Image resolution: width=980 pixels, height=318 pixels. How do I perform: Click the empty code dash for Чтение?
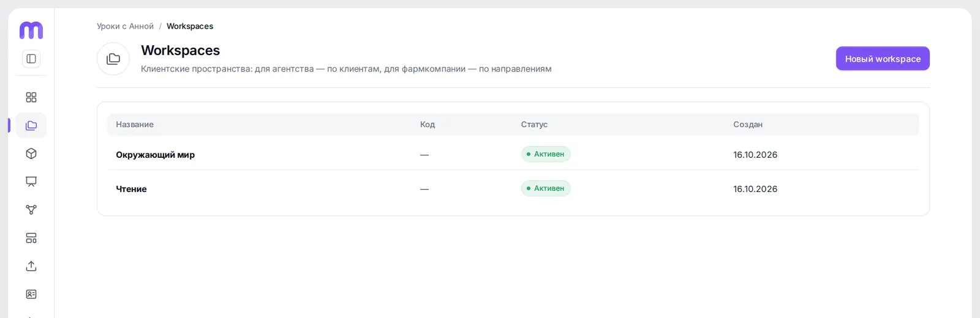pos(424,189)
